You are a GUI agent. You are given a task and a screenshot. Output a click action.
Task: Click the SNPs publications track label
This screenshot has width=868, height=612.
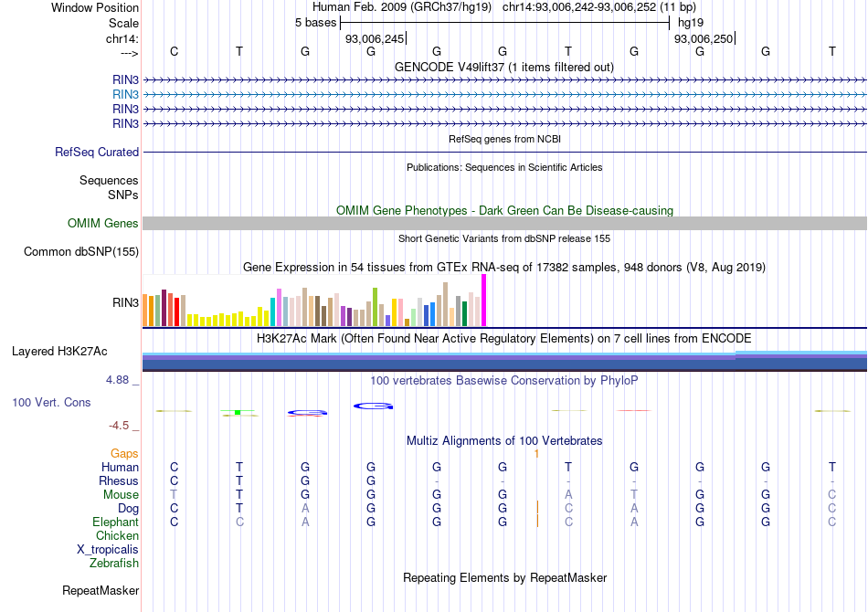pyautogui.click(x=123, y=195)
